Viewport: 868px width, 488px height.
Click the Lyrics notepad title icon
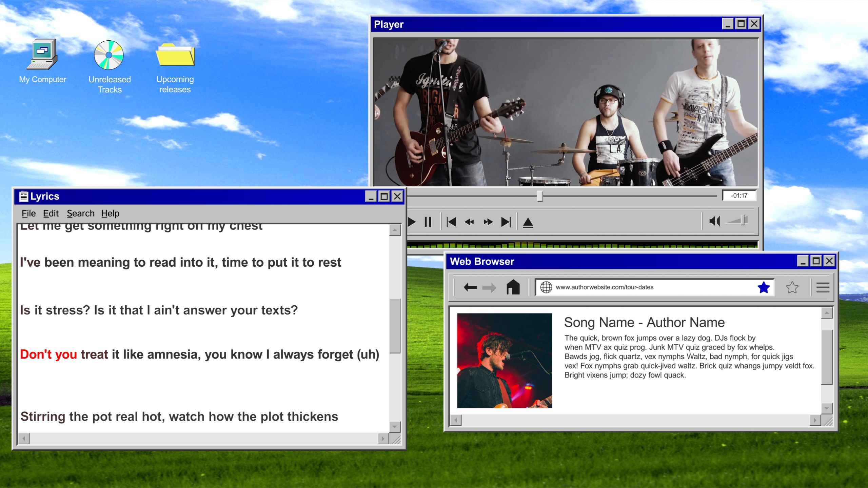[x=23, y=196]
